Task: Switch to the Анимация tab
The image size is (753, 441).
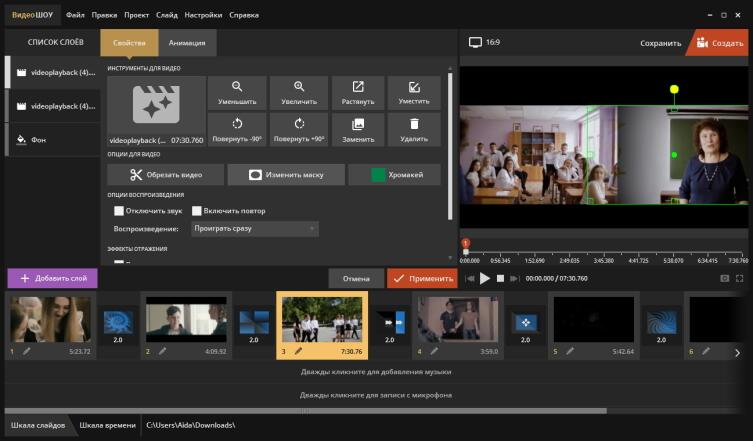Action: (187, 43)
